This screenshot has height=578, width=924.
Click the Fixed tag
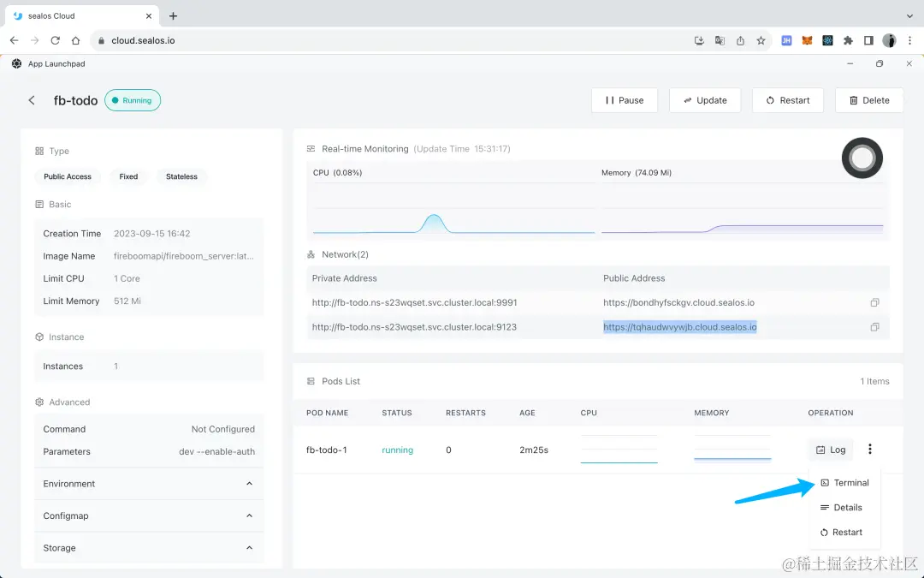[x=128, y=176]
